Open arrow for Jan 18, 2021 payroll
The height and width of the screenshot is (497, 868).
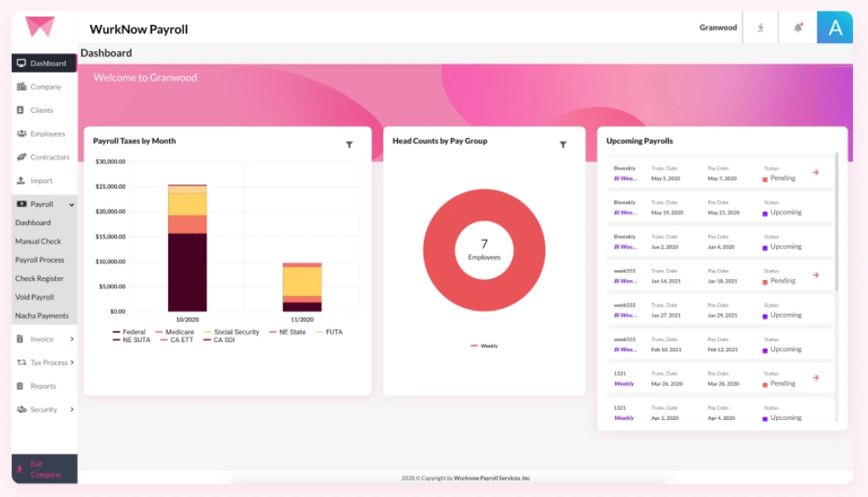pyautogui.click(x=816, y=275)
